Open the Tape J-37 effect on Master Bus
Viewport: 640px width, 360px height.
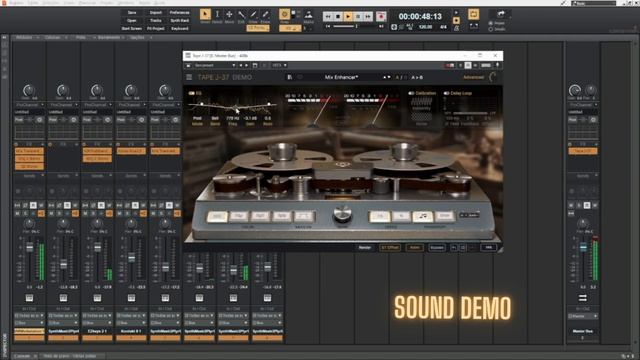[582, 151]
